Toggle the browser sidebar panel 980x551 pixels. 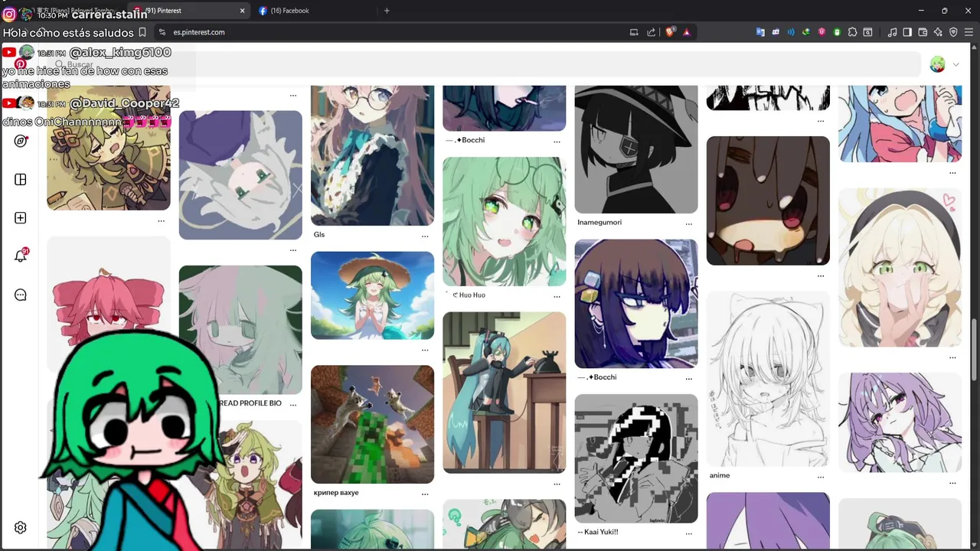click(907, 32)
